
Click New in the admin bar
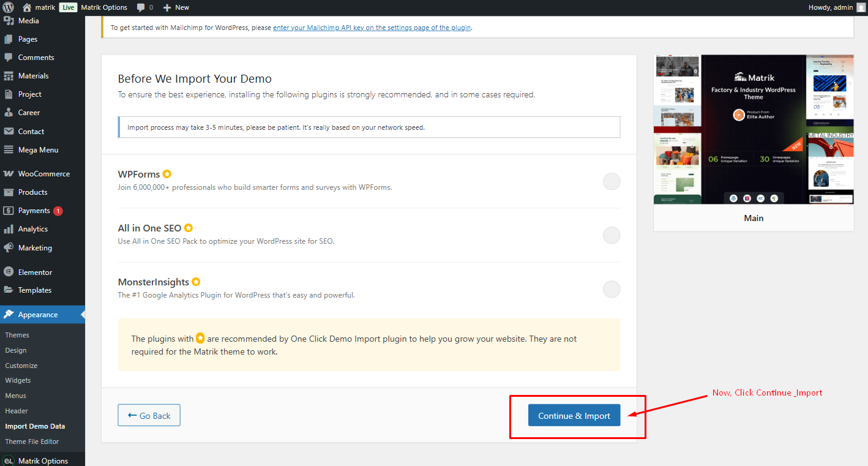(182, 7)
